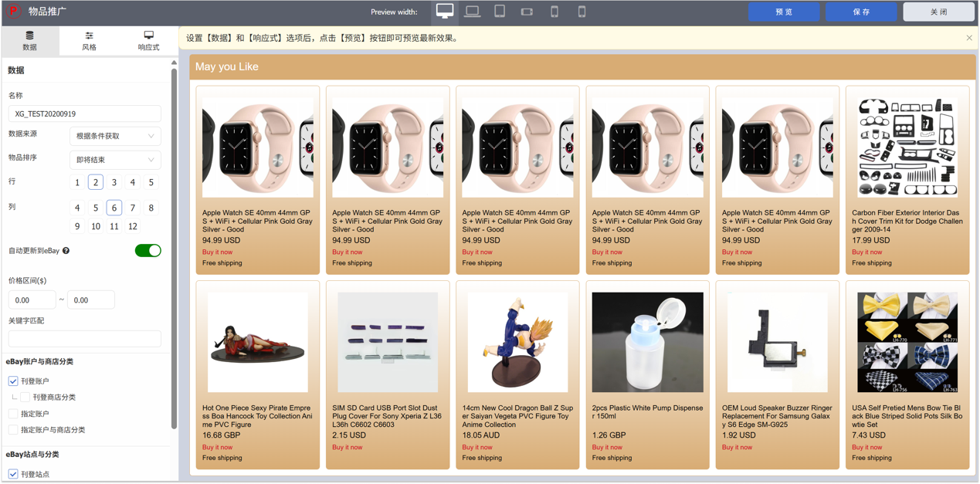Open the 数据来源 dropdown
The width and height of the screenshot is (980, 484).
(x=115, y=136)
